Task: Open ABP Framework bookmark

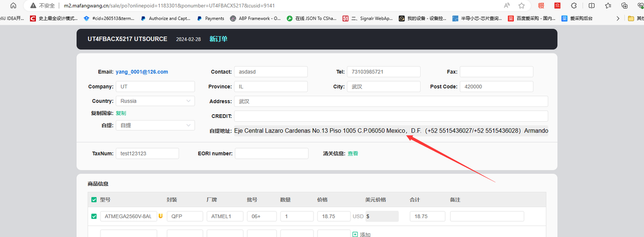Action: (x=255, y=18)
